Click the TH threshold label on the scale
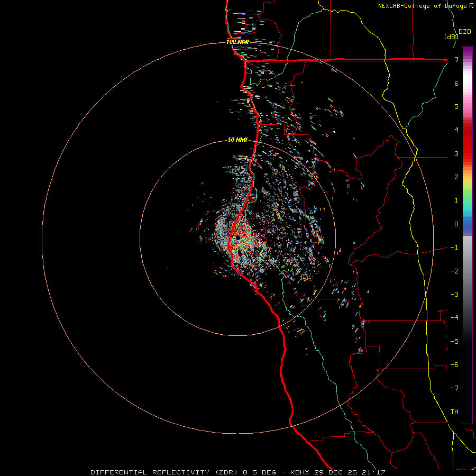The height and width of the screenshot is (476, 476). point(454,412)
